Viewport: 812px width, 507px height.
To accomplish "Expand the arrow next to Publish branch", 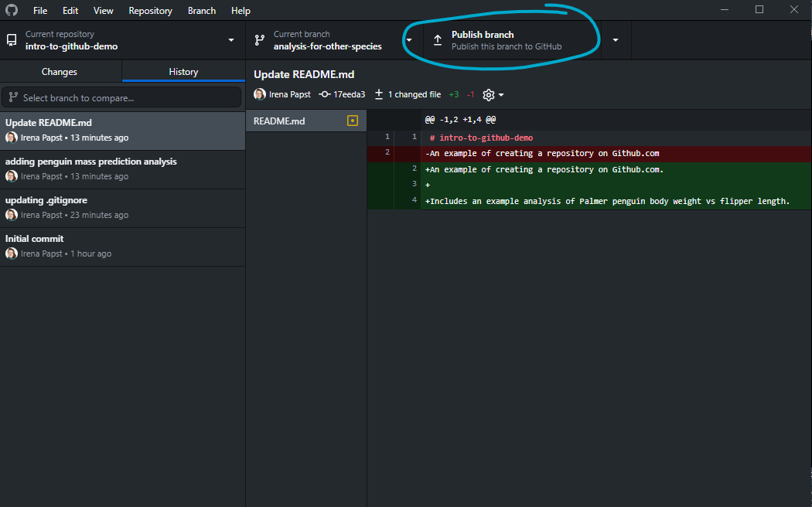I will (616, 40).
